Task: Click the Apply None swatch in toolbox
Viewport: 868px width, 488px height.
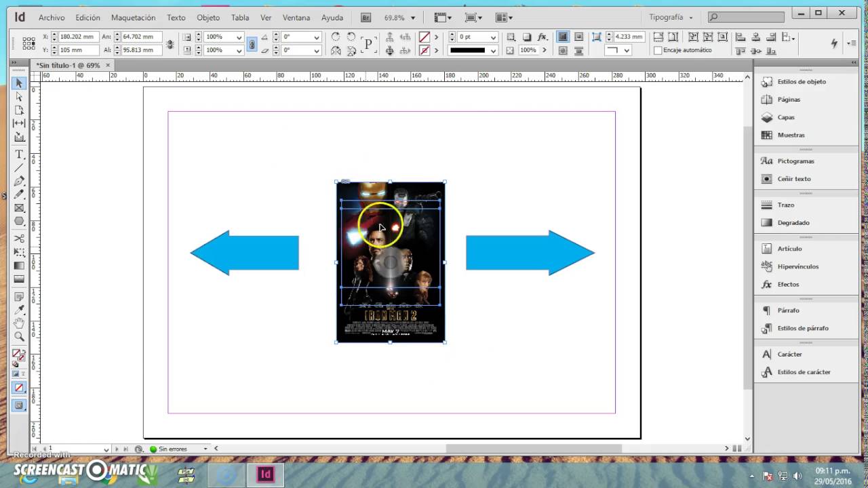Action: click(x=19, y=388)
